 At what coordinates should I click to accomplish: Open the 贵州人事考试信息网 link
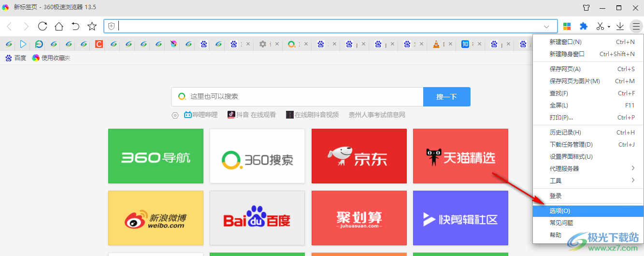click(x=377, y=115)
